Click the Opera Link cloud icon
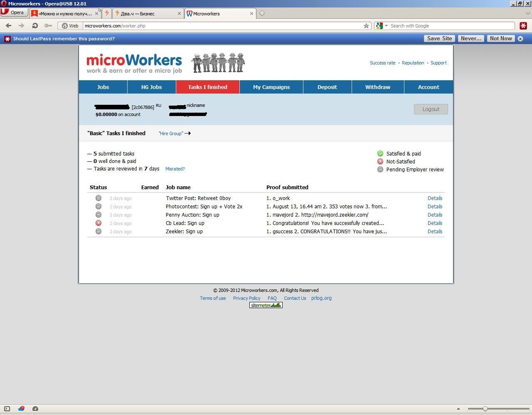Screen dimensions: 532x415 coord(21,409)
